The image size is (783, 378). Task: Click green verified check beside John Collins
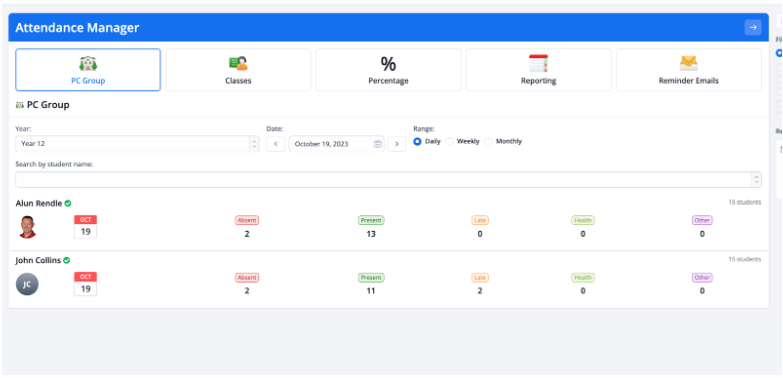click(66, 260)
